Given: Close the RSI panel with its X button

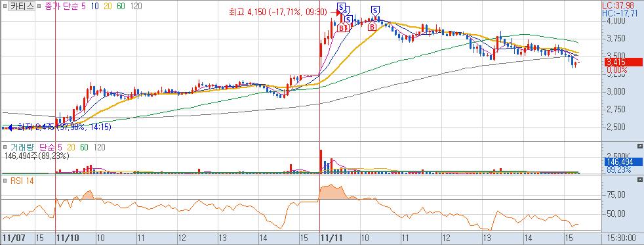Looking at the screenshot, I should [639, 179].
